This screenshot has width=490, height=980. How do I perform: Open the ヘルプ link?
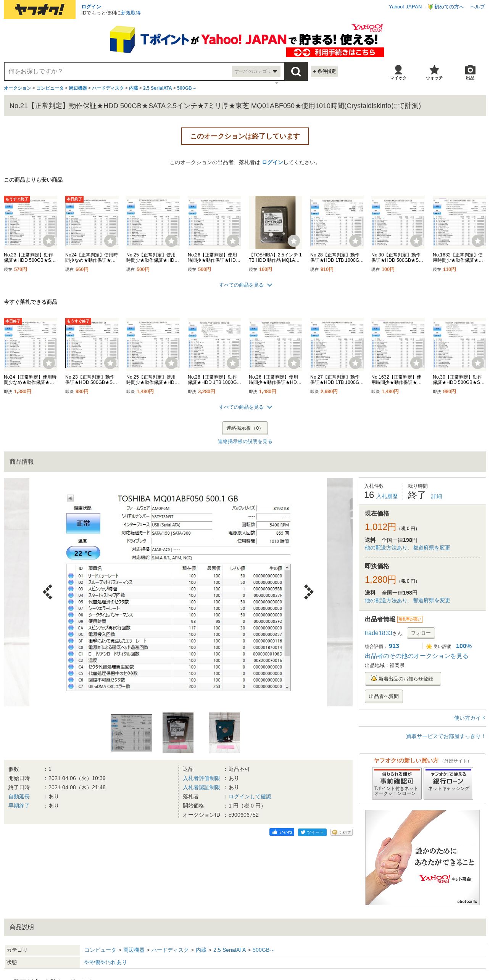[477, 6]
